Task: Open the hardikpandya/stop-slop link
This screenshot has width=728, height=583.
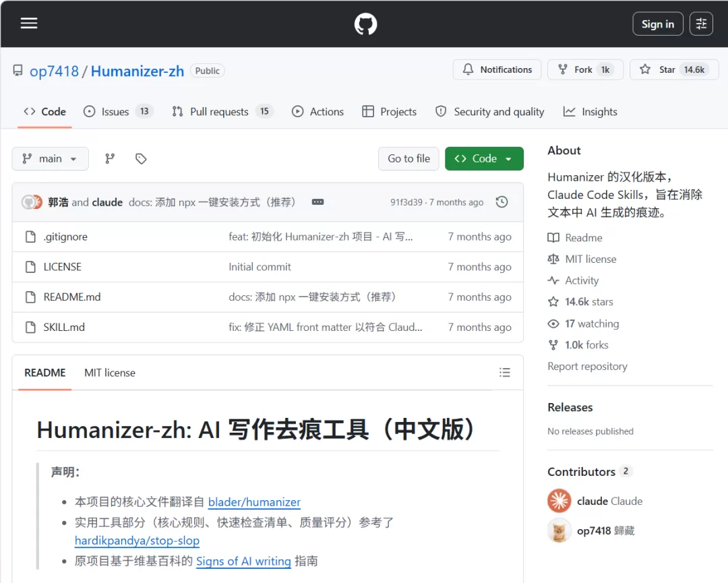Action: coord(137,541)
